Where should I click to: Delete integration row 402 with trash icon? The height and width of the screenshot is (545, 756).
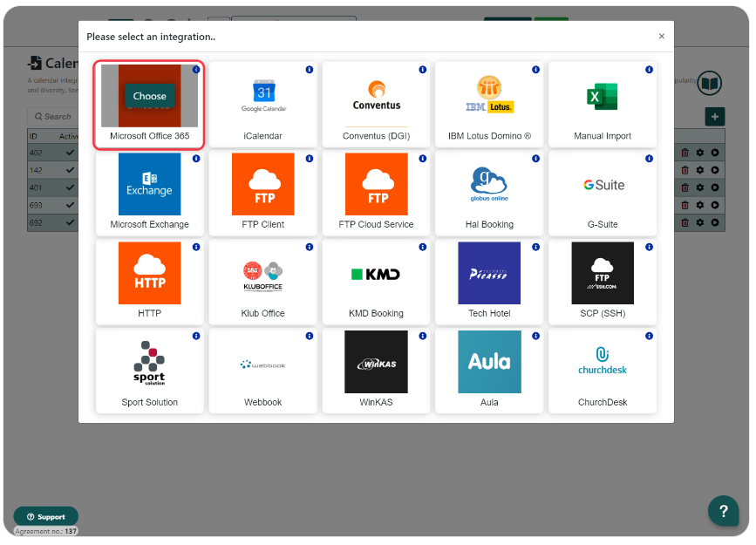684,153
